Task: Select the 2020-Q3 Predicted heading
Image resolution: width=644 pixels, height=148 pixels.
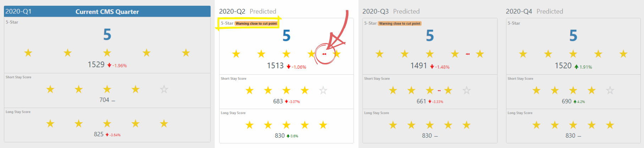Action: coord(391,11)
